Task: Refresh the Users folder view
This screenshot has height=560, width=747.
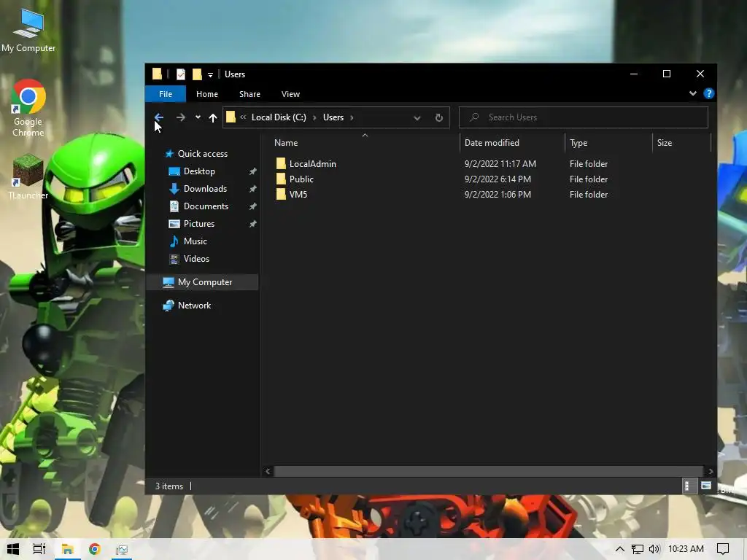Action: 438,117
